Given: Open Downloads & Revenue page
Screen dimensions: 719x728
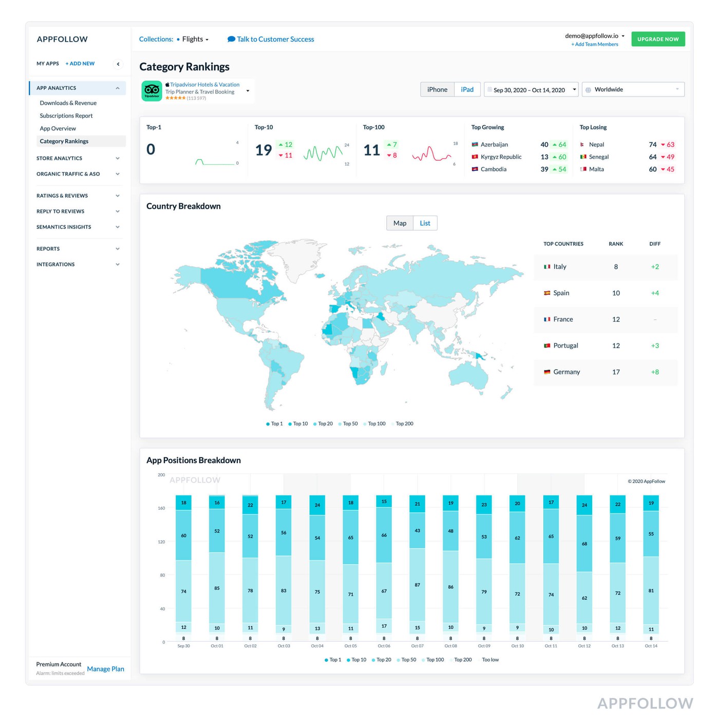Looking at the screenshot, I should point(68,103).
